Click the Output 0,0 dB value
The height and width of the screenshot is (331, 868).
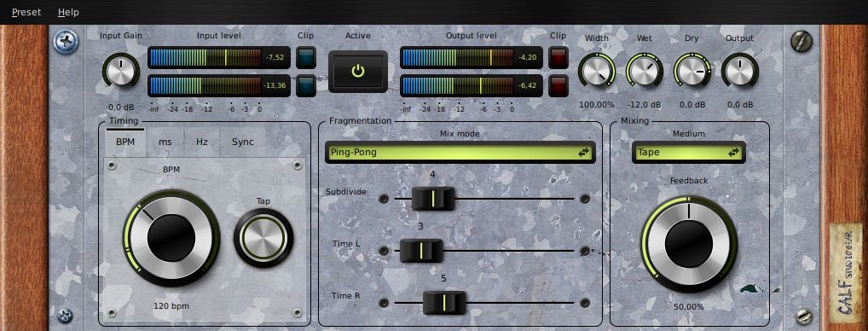point(739,104)
